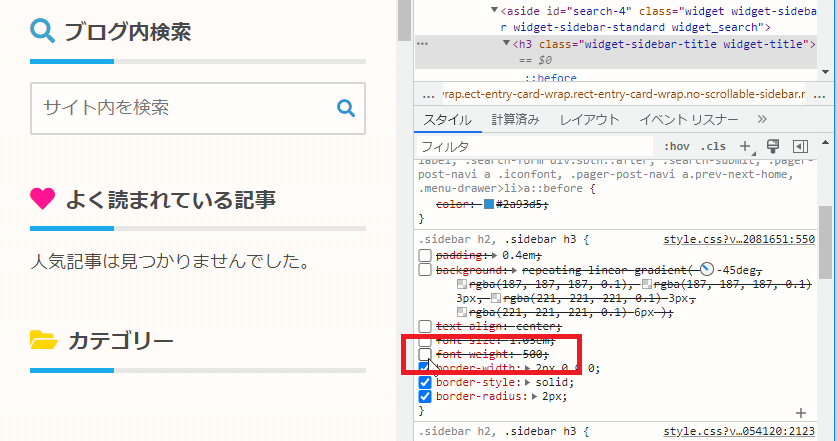Click the left breadcrumb overflow ellipsis
This screenshot has width=838, height=441.
[429, 94]
